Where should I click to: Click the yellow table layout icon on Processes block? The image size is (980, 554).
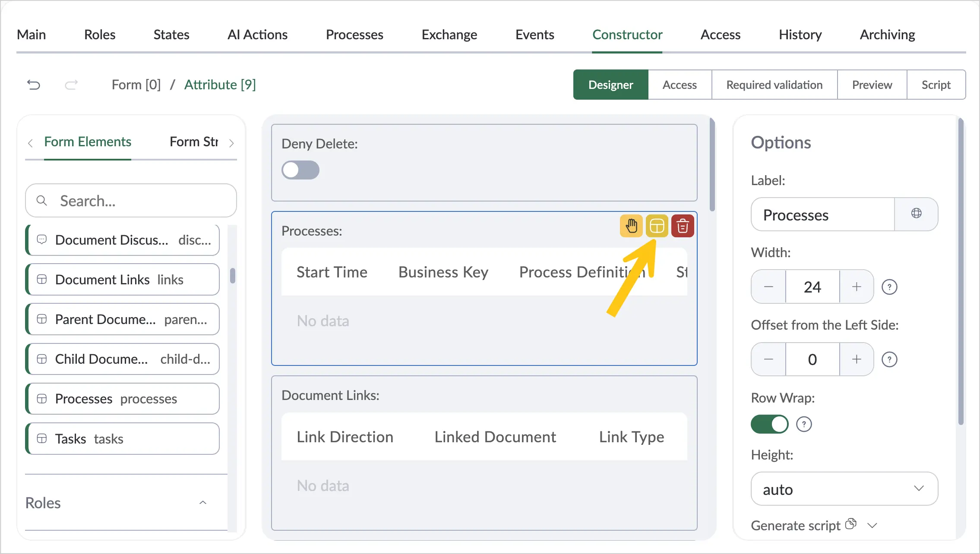657,226
